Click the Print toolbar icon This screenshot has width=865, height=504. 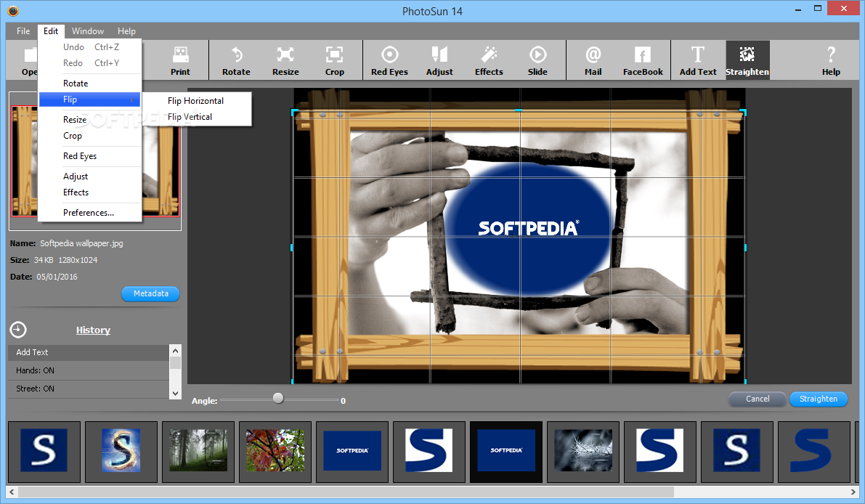[x=180, y=61]
